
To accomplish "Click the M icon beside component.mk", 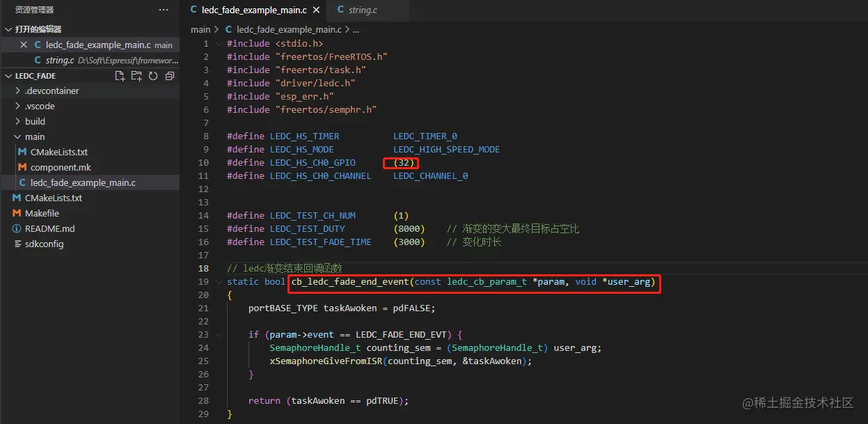I will click(x=23, y=168).
